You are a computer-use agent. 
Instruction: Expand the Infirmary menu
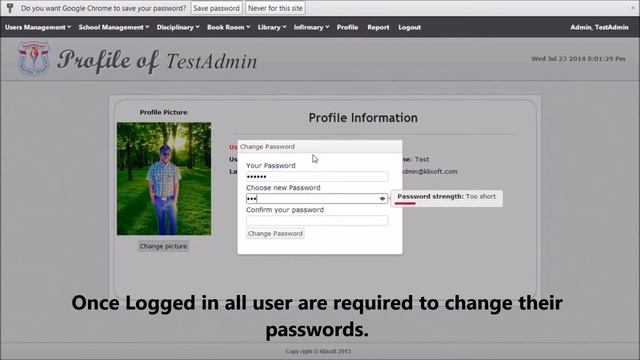tap(311, 27)
